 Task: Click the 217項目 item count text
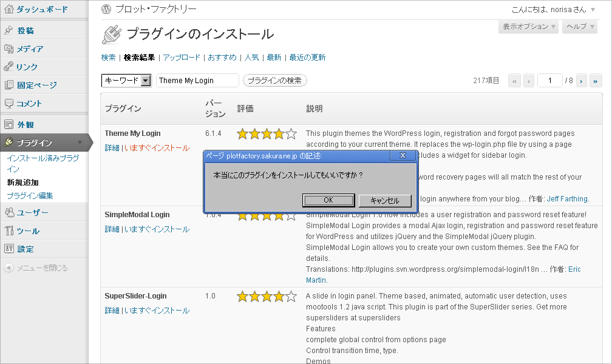coord(486,80)
